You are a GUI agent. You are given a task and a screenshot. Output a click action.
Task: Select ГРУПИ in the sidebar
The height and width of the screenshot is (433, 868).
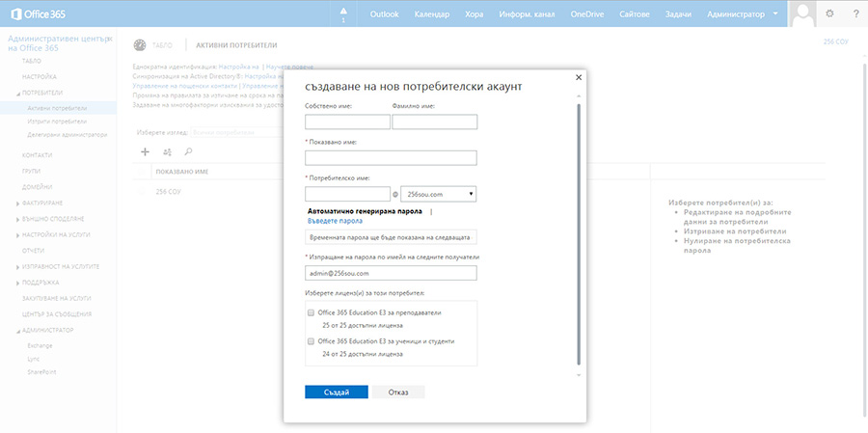(31, 172)
